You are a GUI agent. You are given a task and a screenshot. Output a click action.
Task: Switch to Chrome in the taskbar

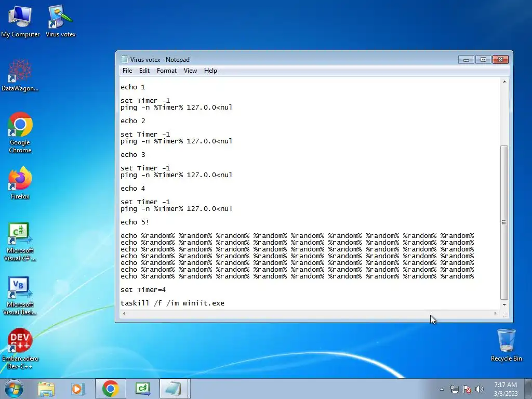(110, 389)
